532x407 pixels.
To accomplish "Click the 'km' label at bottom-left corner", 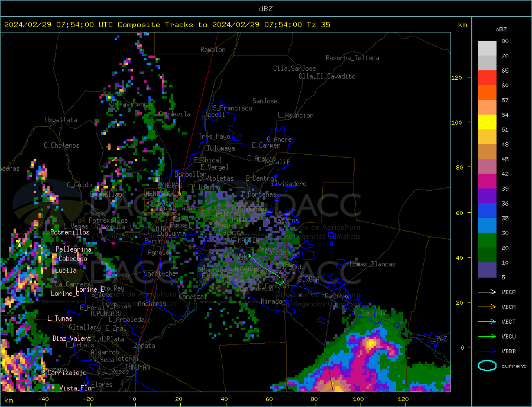I will coord(8,401).
